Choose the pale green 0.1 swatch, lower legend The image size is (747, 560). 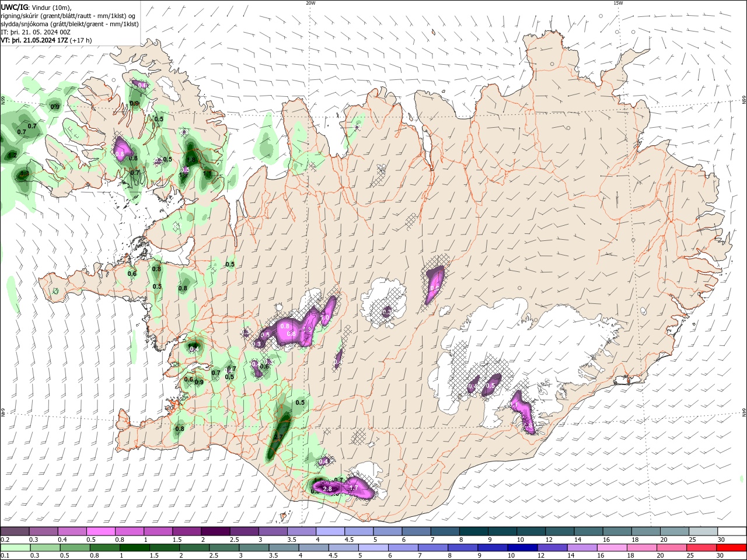click(x=15, y=547)
